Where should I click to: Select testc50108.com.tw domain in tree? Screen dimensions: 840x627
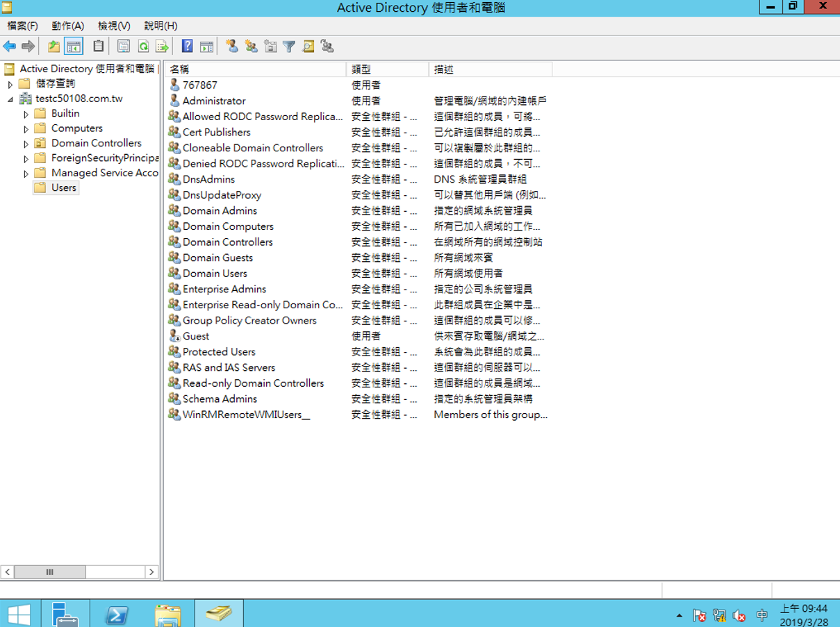click(x=79, y=99)
